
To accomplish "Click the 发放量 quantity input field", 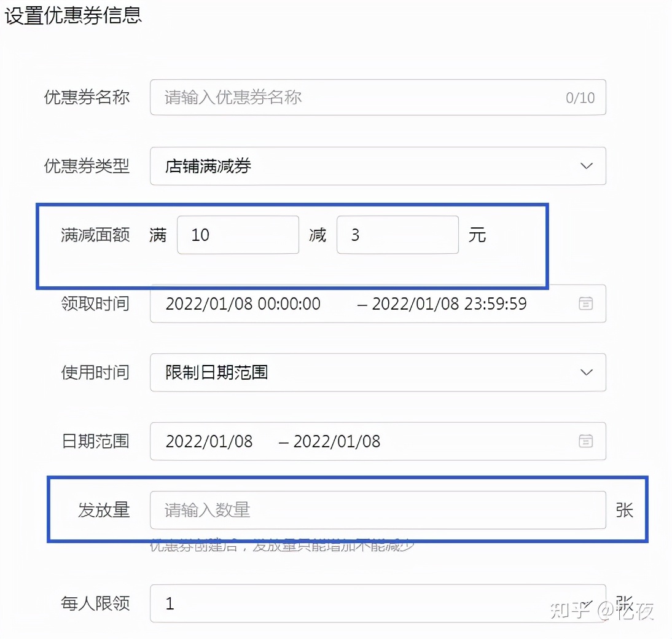I will tap(378, 510).
